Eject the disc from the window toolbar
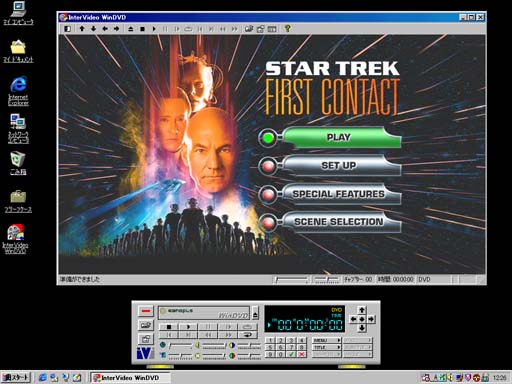 [x=131, y=29]
